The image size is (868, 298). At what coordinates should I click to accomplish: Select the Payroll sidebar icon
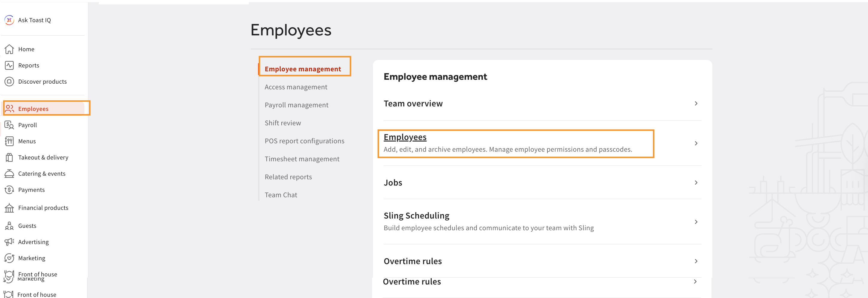(9, 125)
